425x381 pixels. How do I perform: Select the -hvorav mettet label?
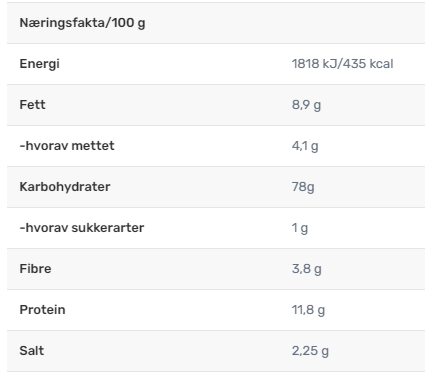pyautogui.click(x=67, y=146)
